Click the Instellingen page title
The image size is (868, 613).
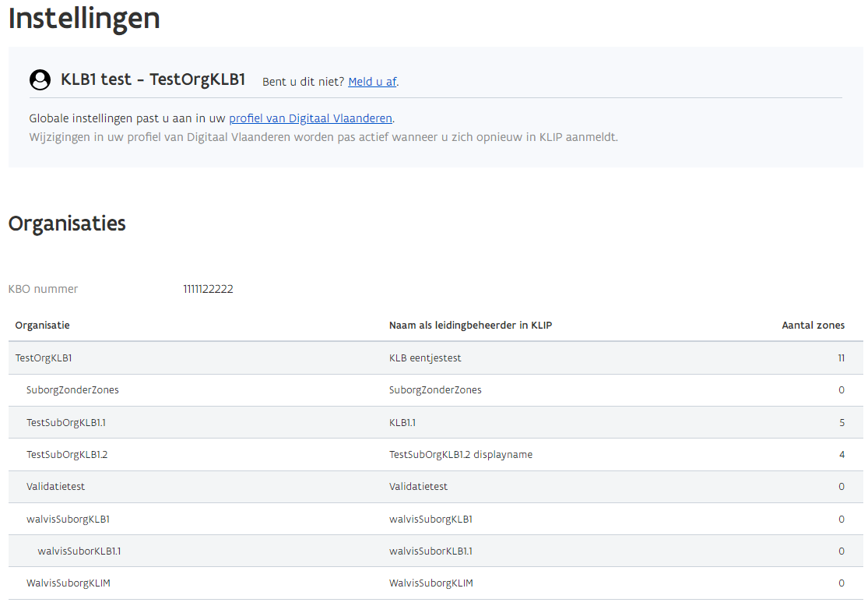83,19
